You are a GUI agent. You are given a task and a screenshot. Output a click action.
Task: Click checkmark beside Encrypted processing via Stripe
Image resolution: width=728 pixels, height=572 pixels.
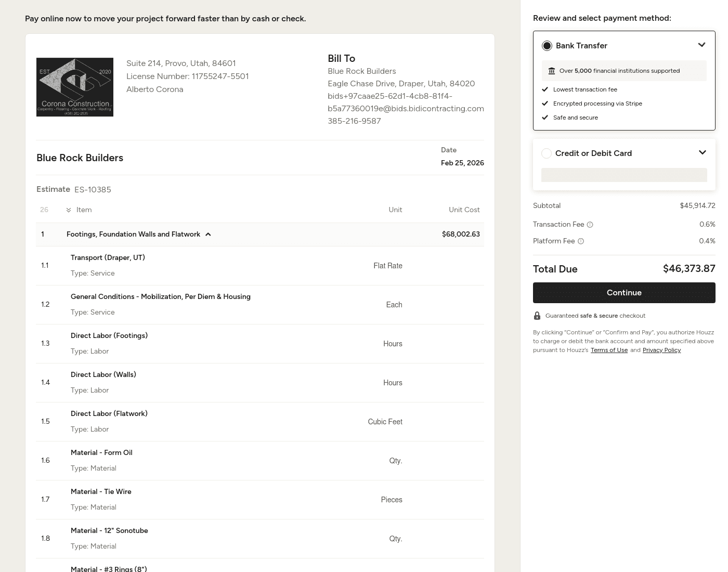pyautogui.click(x=545, y=103)
